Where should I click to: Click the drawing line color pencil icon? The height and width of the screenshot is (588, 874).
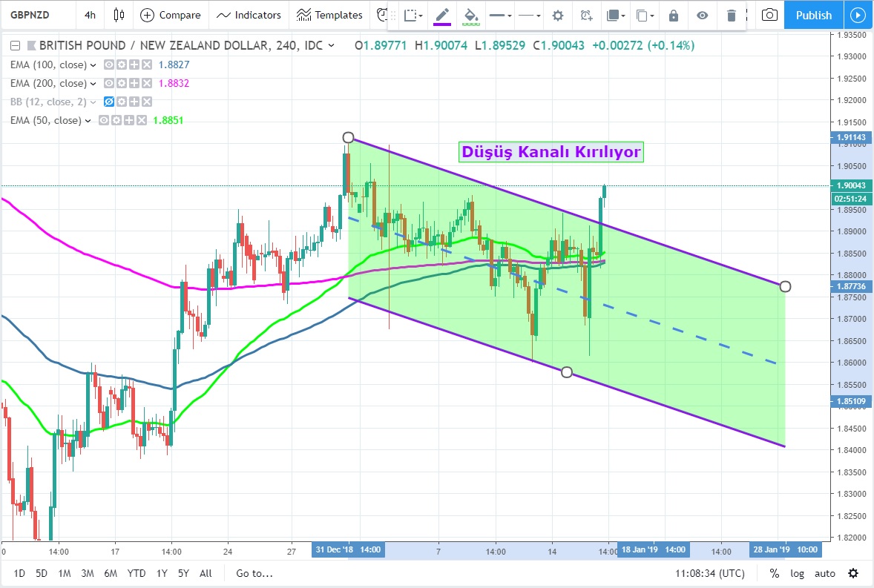pyautogui.click(x=442, y=15)
